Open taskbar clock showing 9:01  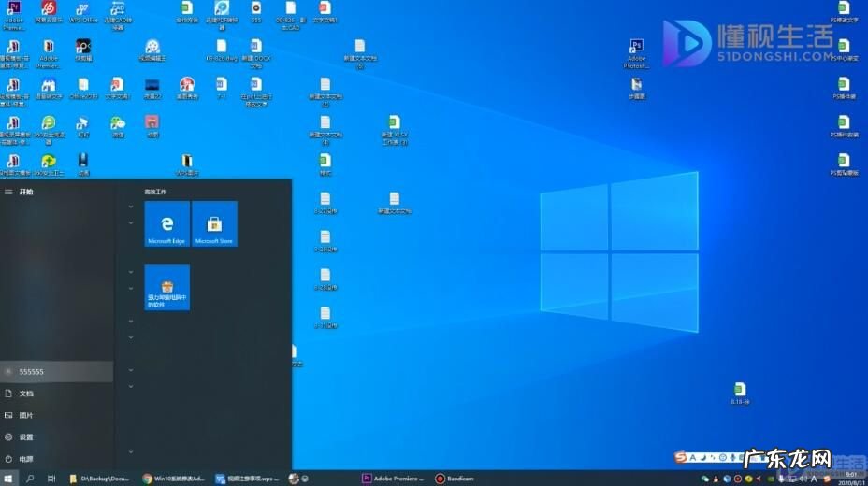point(851,479)
